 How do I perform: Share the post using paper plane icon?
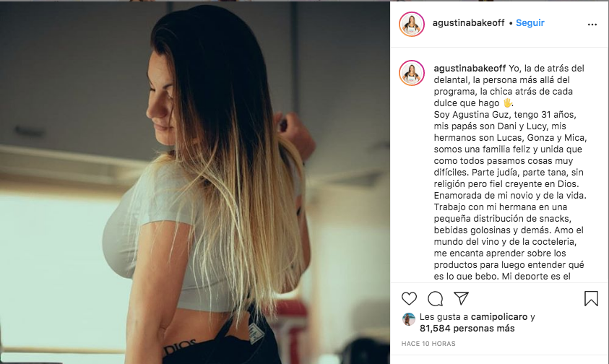coord(461,298)
